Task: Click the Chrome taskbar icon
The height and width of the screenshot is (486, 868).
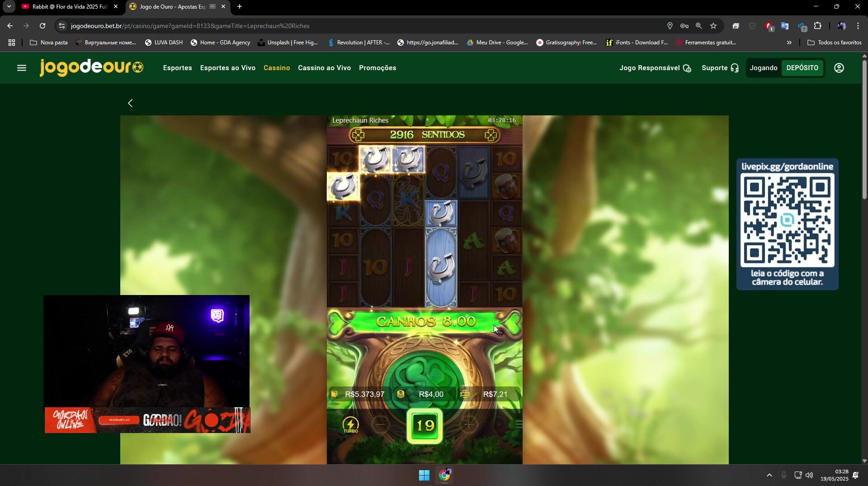Action: pos(444,475)
